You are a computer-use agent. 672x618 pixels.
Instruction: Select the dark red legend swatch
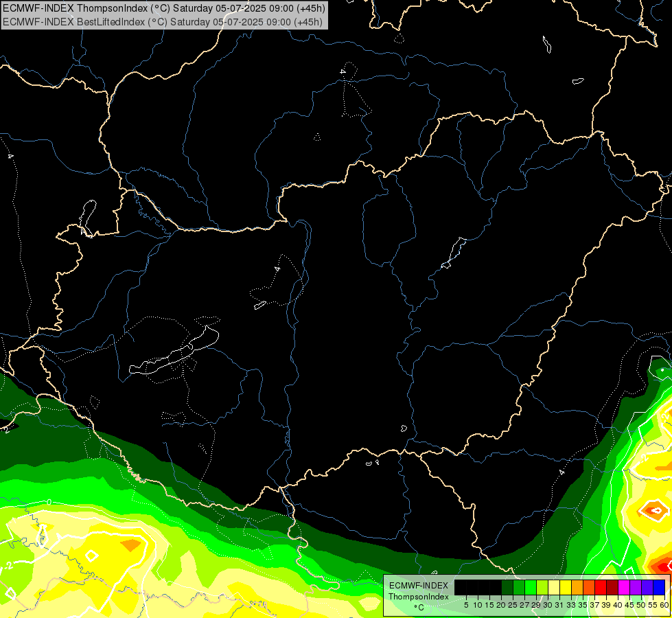(612, 587)
